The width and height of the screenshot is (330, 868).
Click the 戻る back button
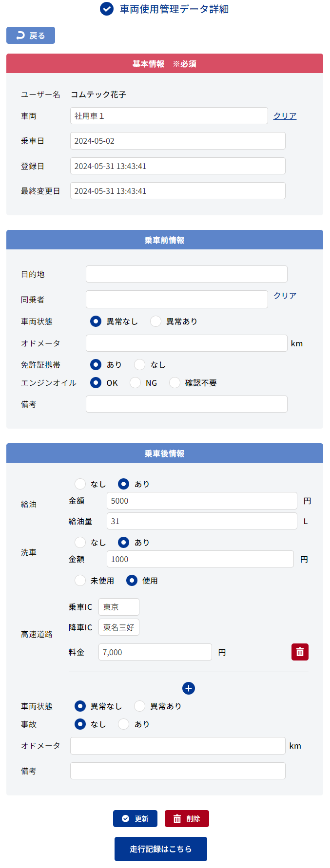[31, 36]
